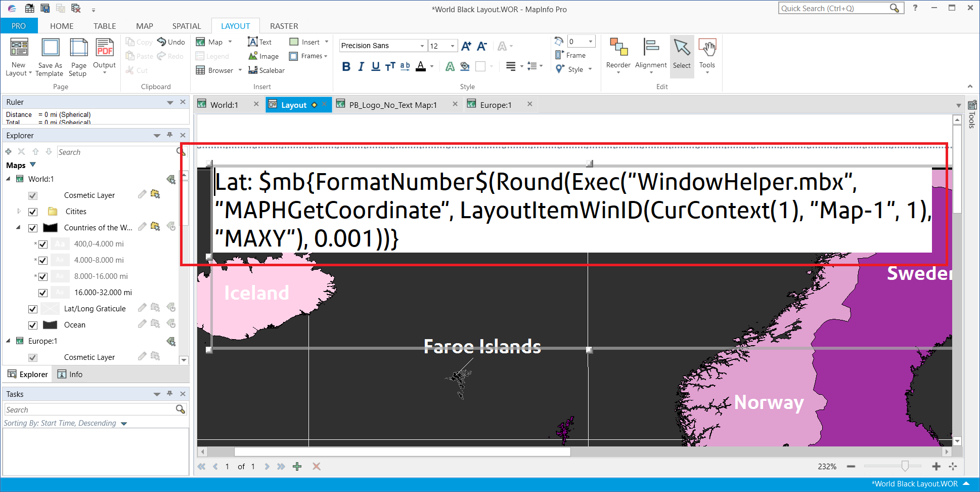Toggle visibility of the Lat/Long Graticule layer
Screen dimensions: 980x492
coord(32,309)
